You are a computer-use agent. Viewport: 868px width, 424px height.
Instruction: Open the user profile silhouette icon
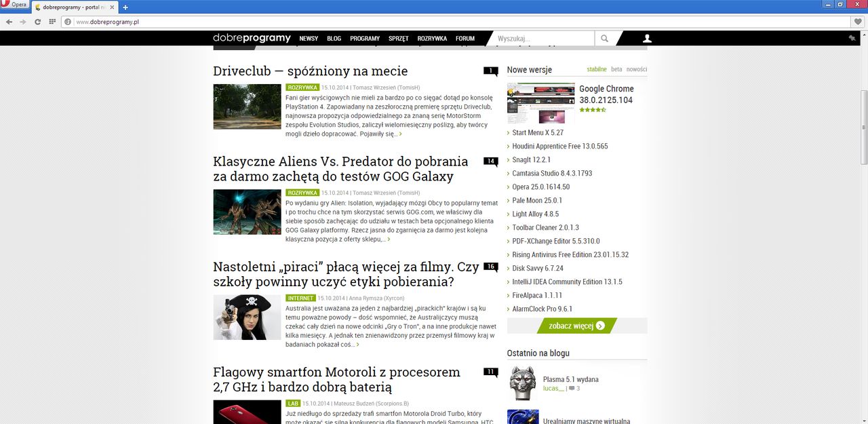(x=646, y=38)
